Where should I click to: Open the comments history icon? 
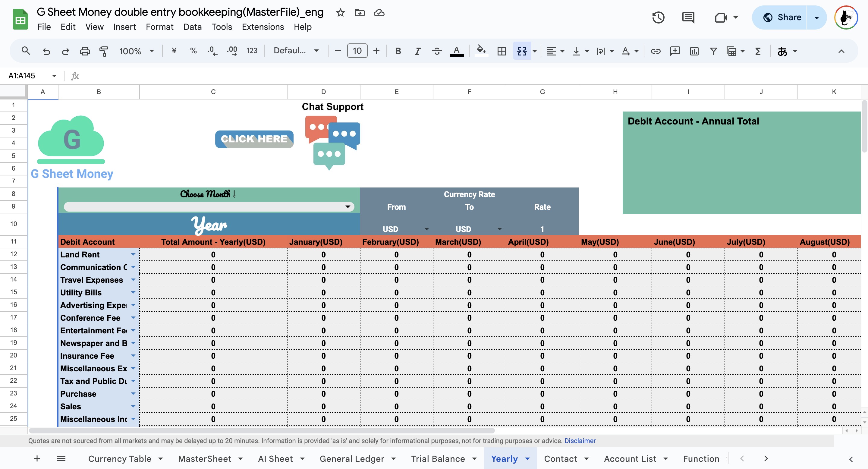pyautogui.click(x=688, y=17)
